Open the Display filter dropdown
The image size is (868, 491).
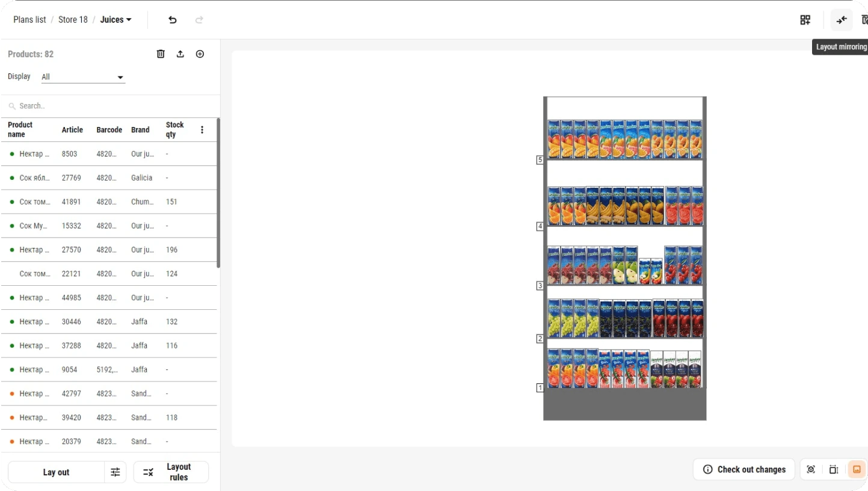point(83,77)
